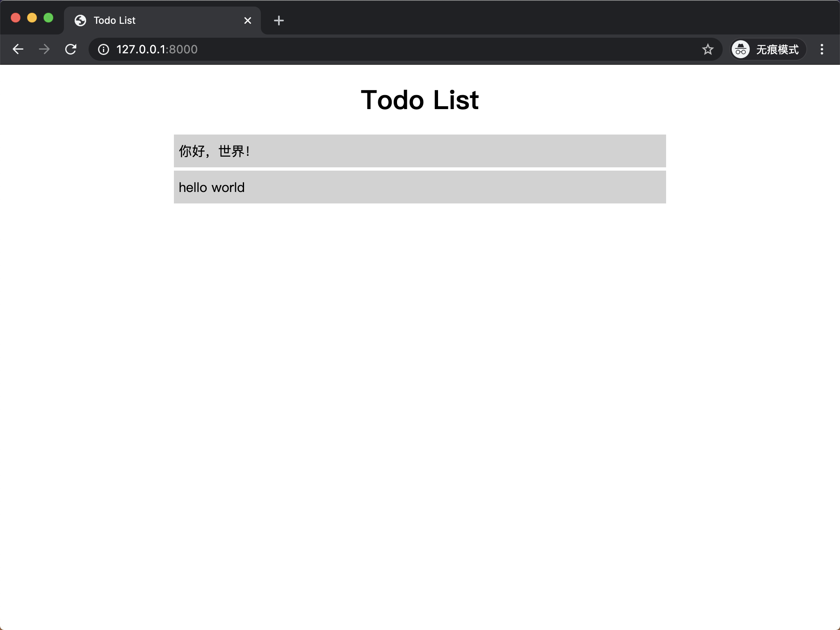The width and height of the screenshot is (840, 630).
Task: Click the page reload icon
Action: 71,50
